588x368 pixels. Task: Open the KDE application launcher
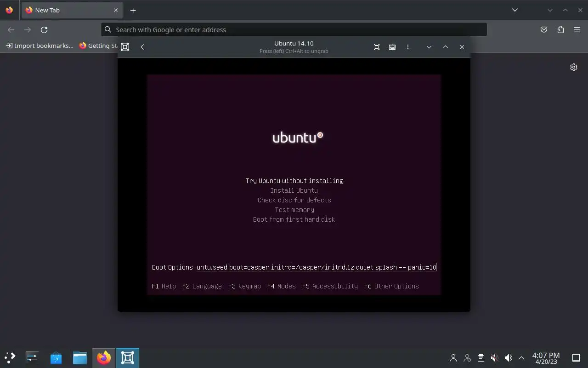tap(10, 357)
